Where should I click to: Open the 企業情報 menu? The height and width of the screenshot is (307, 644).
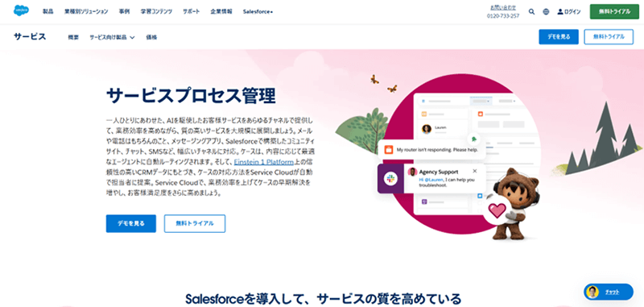tap(221, 12)
